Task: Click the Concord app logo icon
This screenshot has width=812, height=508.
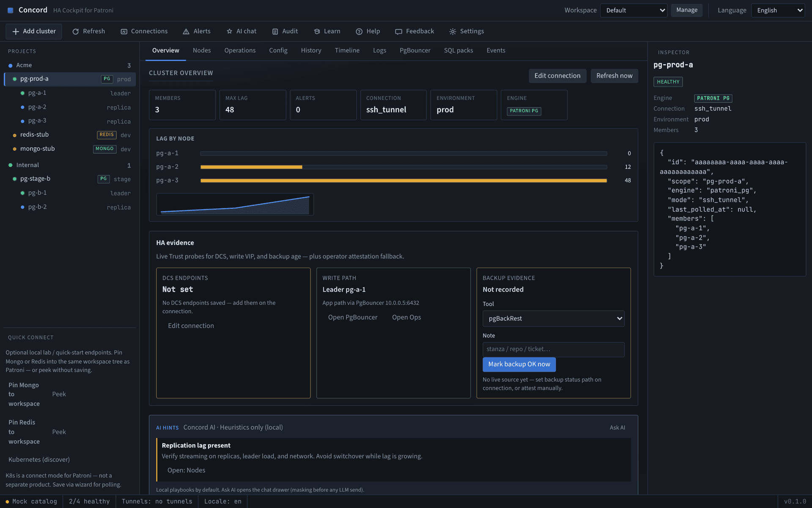Action: coord(11,10)
